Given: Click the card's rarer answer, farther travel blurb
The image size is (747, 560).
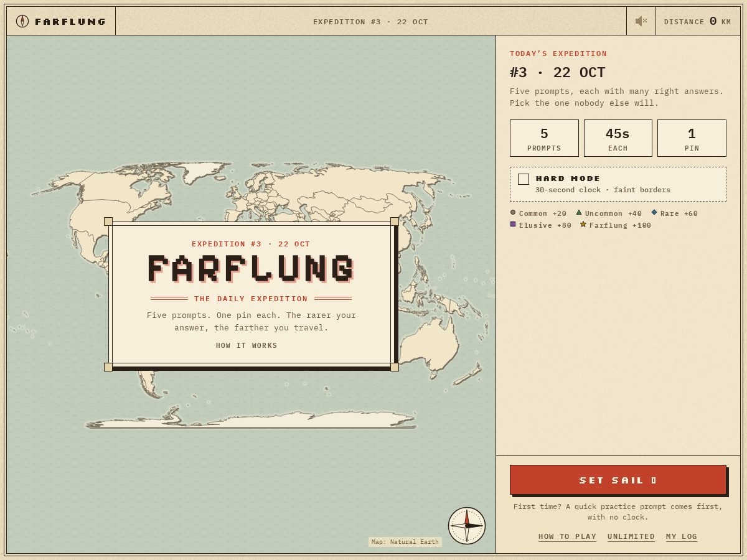Looking at the screenshot, I should click(x=251, y=322).
